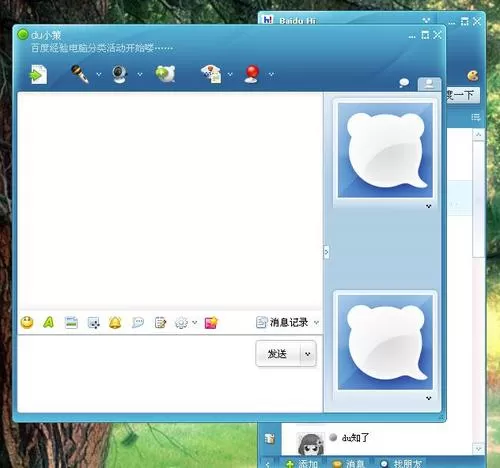Image resolution: width=500 pixels, height=468 pixels.
Task: Expand the arrow below the upper avatar
Action: click(429, 206)
